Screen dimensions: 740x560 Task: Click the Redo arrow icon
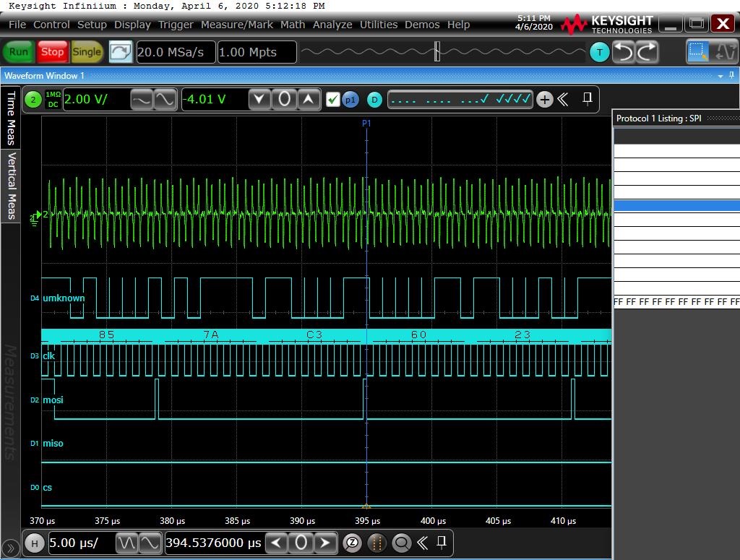click(x=647, y=52)
